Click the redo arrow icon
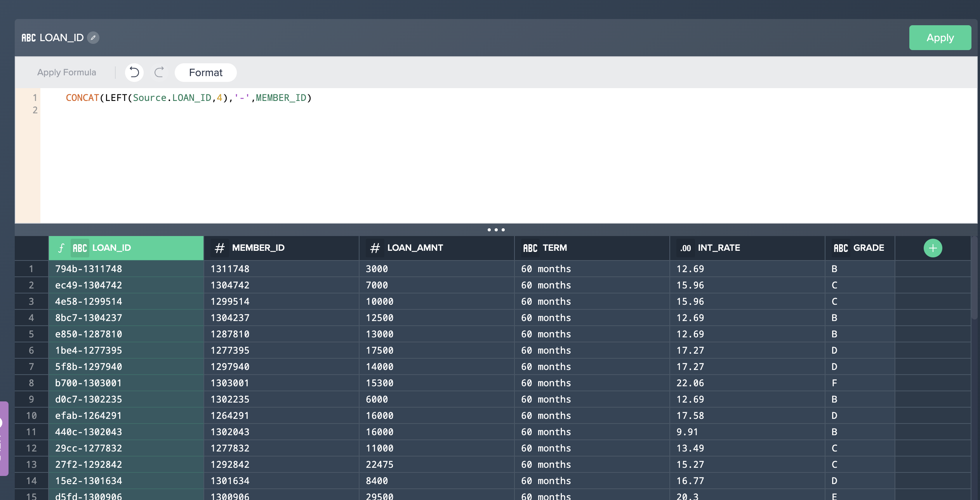The height and width of the screenshot is (500, 980). click(x=159, y=72)
